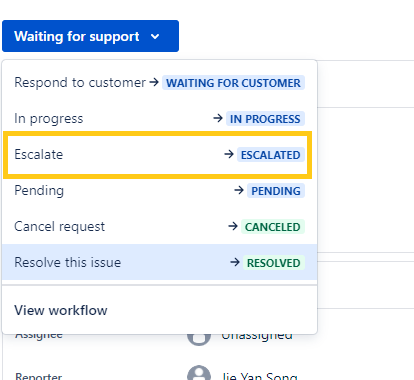The height and width of the screenshot is (380, 414).
Task: Choose Resolve this issue
Action: click(x=160, y=262)
